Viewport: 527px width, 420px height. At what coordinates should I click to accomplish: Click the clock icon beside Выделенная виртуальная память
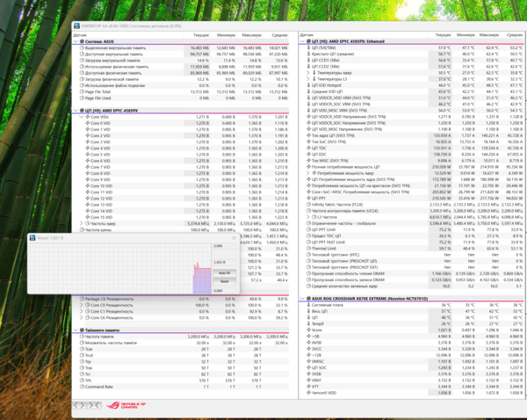[82, 47]
